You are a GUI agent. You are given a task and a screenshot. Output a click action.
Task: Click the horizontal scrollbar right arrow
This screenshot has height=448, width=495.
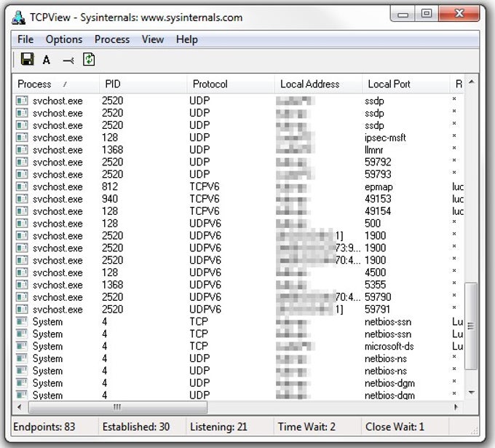pyautogui.click(x=456, y=407)
